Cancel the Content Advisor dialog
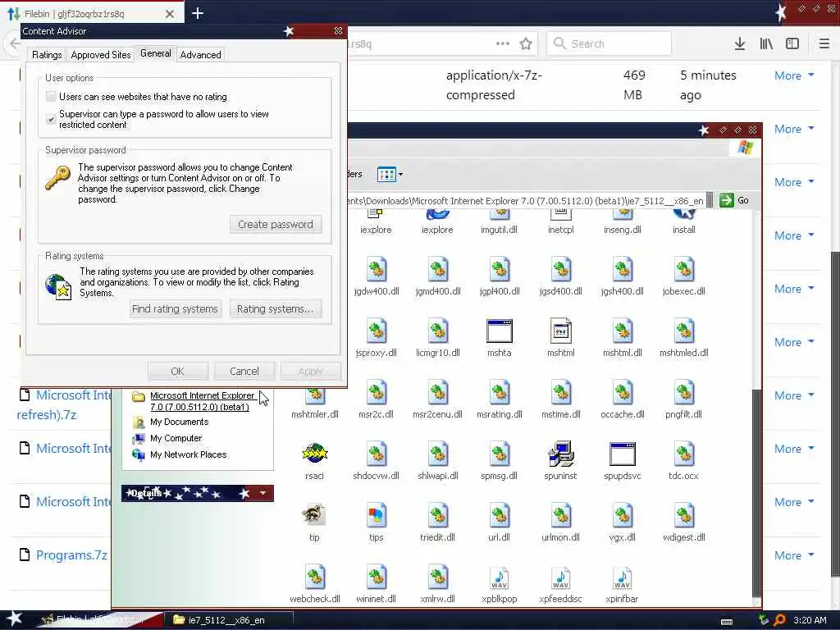Viewport: 840px width, 630px height. 244,372
